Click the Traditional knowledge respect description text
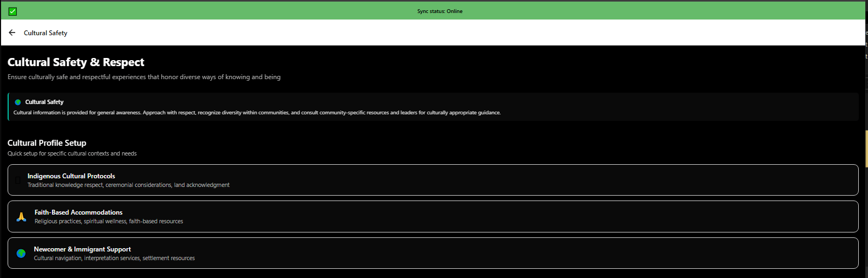Screen dimensions: 868x278 tap(129, 185)
